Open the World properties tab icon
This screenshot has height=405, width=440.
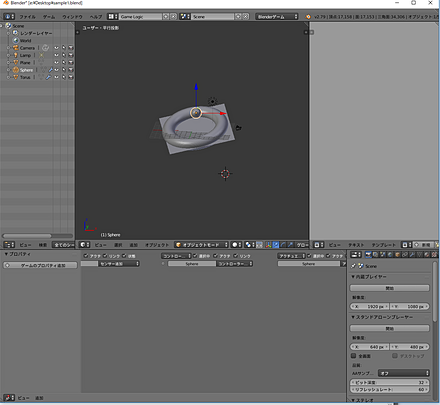(x=390, y=254)
